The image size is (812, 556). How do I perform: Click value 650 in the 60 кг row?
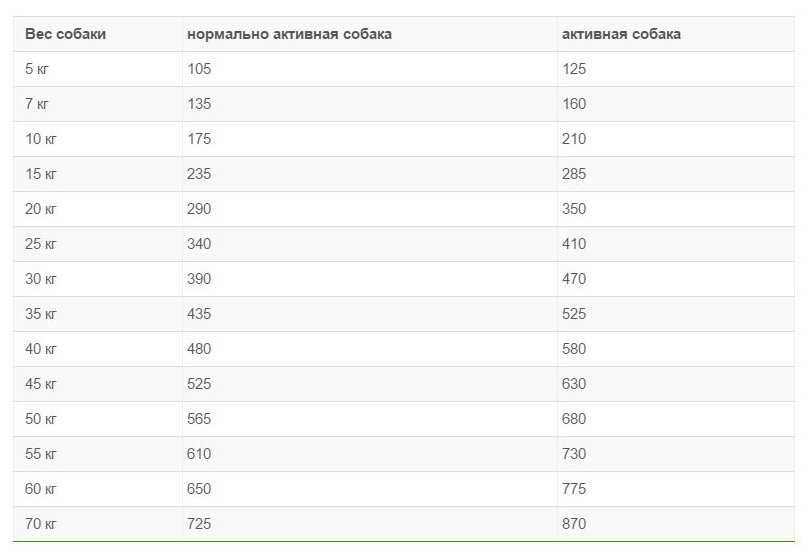click(x=199, y=489)
